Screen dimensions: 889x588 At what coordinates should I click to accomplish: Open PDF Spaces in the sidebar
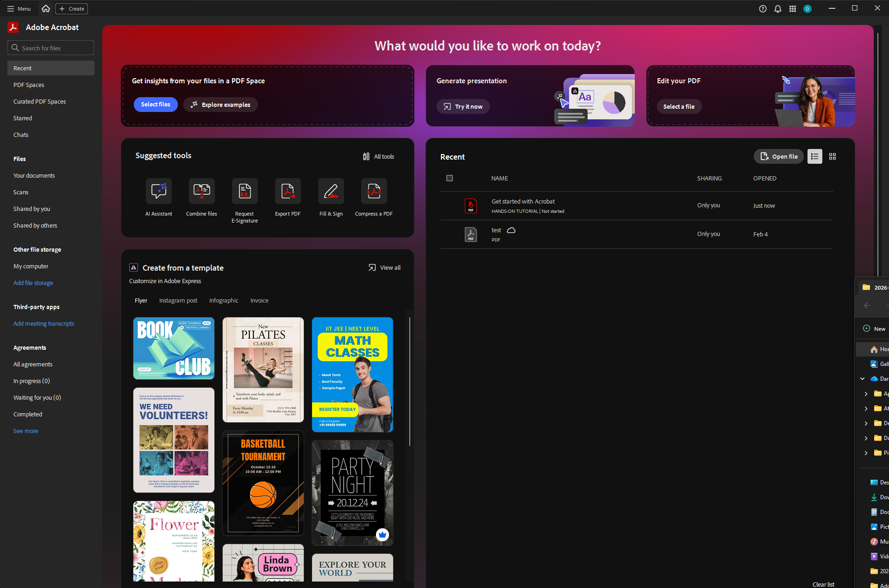(29, 85)
